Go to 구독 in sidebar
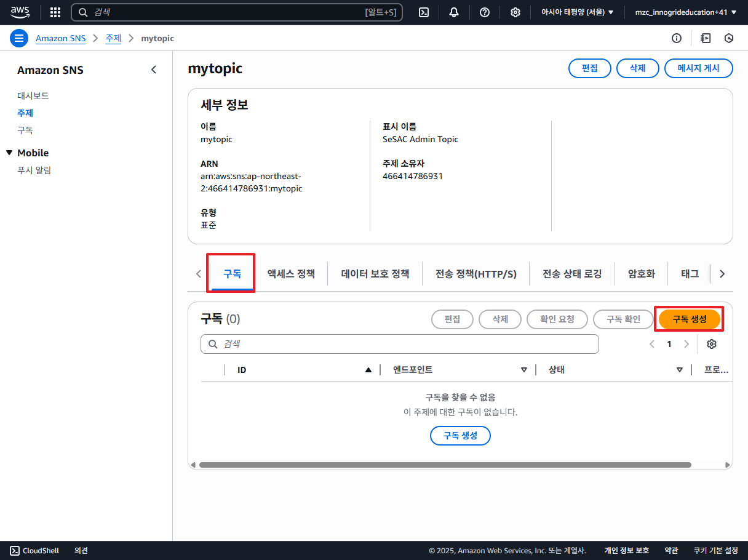 click(x=25, y=130)
